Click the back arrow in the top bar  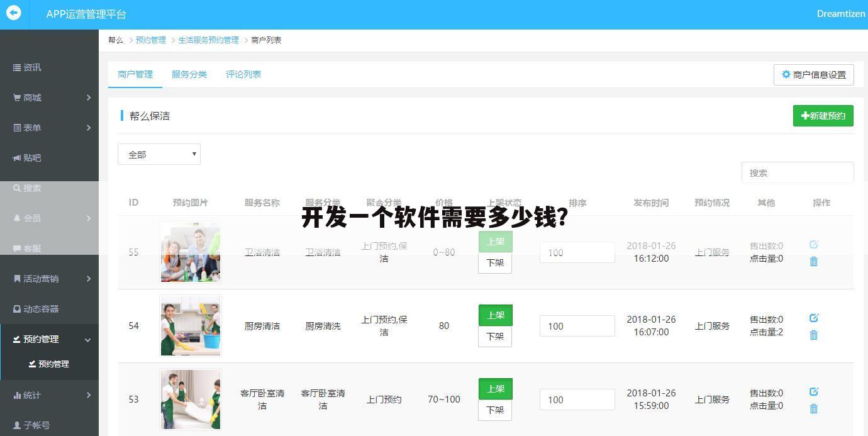pos(13,13)
